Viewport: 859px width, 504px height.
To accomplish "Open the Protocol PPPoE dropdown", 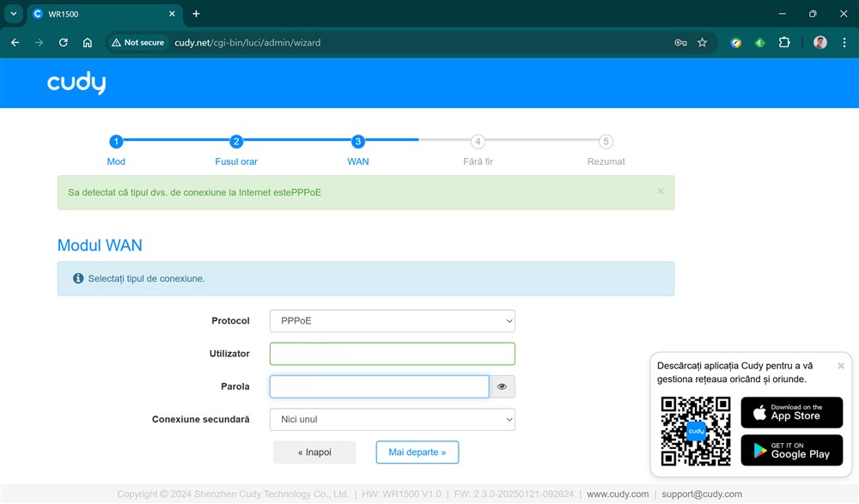I will 392,321.
